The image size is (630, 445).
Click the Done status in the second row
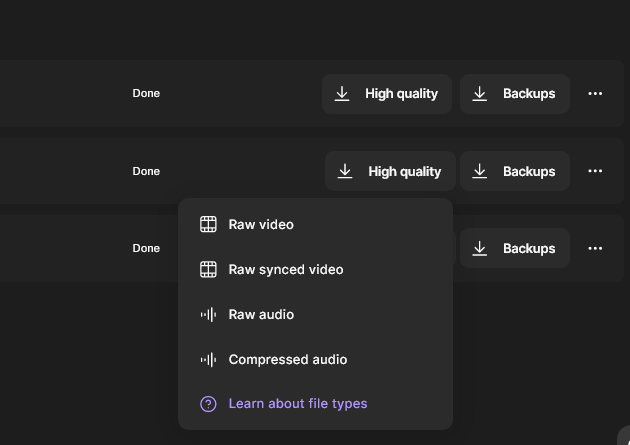pos(146,171)
